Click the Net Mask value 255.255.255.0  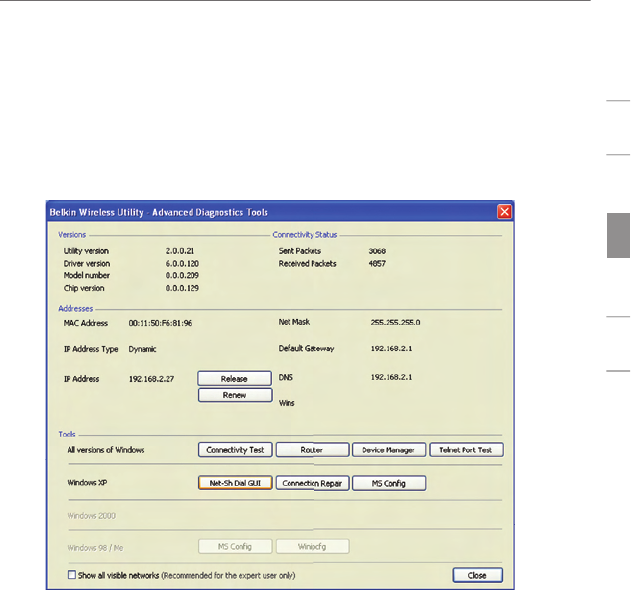(395, 322)
